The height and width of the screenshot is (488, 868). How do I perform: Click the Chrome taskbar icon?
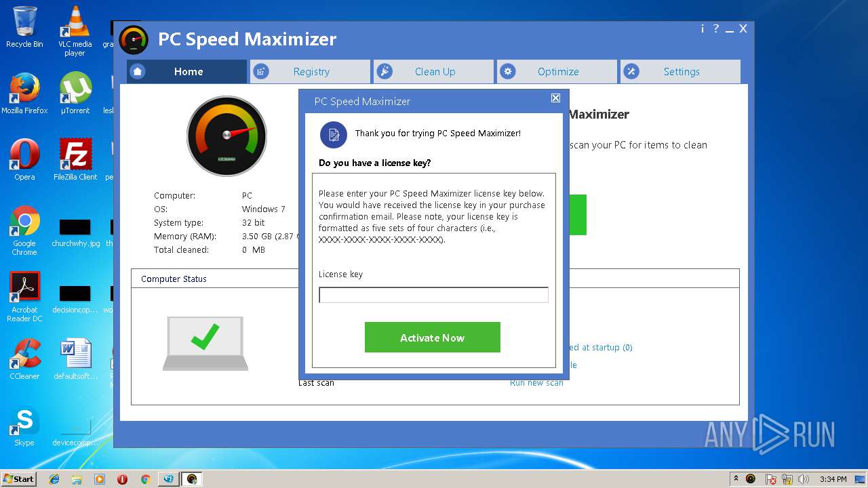tap(145, 479)
